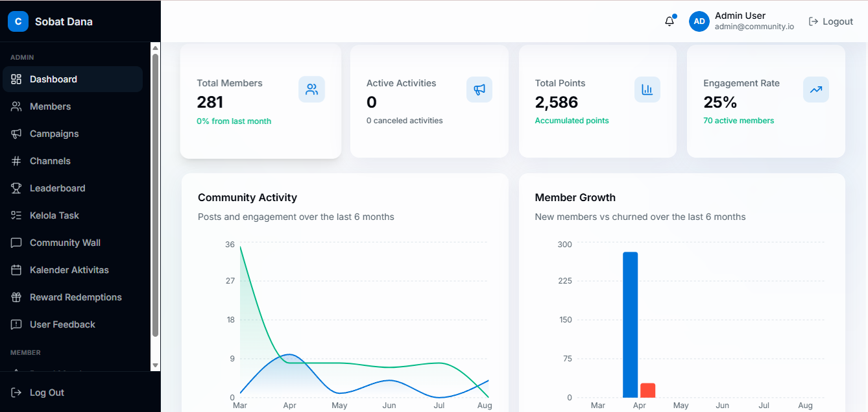Click the Engagement Rate trend icon
The image size is (868, 412).
[x=816, y=90]
